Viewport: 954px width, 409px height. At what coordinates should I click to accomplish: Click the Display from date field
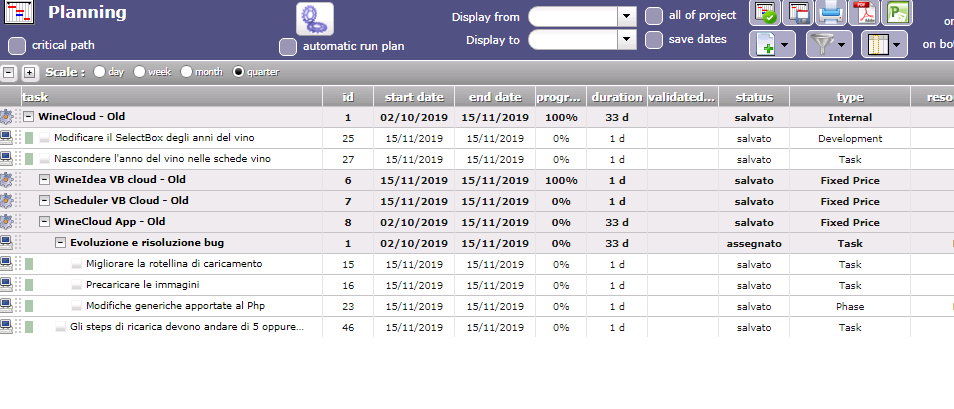point(573,16)
